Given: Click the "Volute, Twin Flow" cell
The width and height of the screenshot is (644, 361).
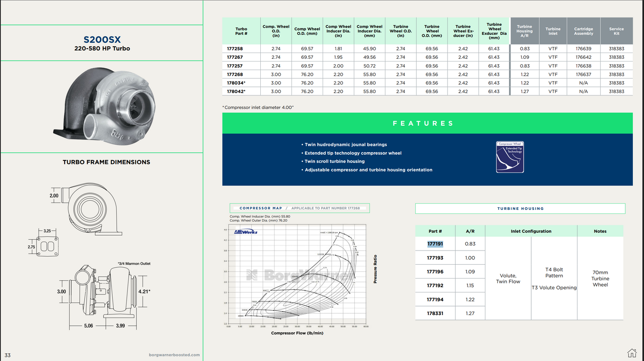Looking at the screenshot, I should tap(508, 279).
